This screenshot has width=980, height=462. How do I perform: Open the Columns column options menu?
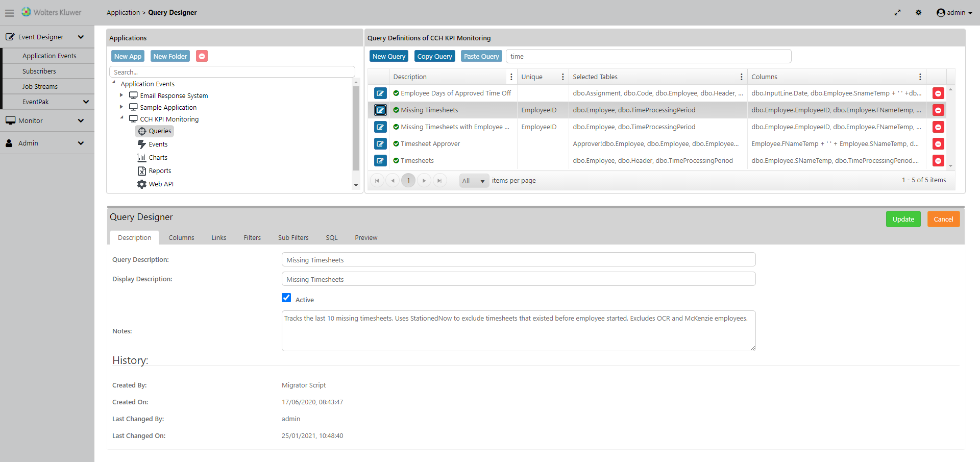[x=920, y=77]
